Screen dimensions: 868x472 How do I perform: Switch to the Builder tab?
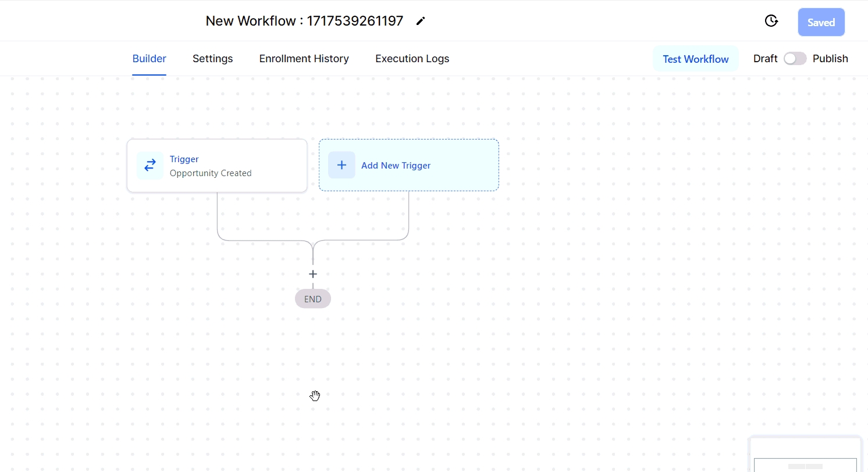(x=149, y=59)
